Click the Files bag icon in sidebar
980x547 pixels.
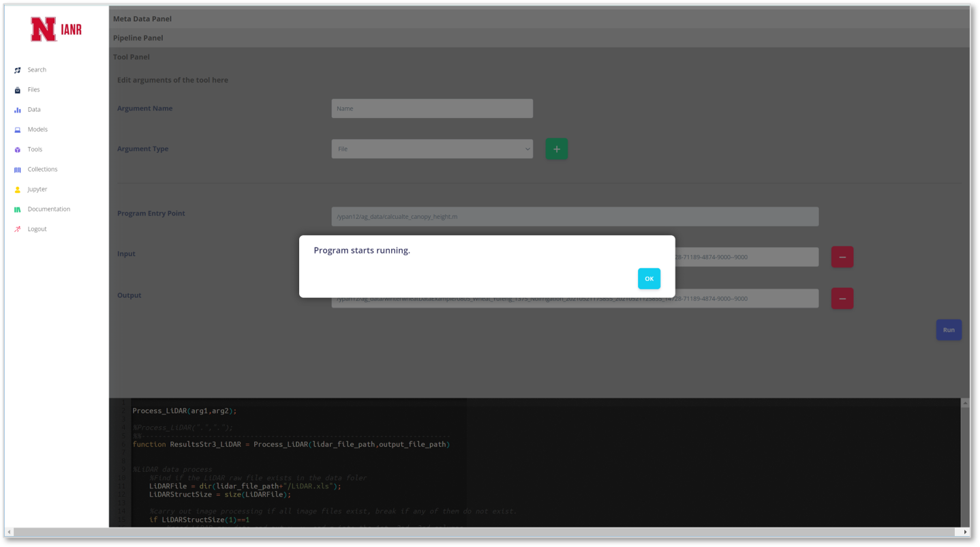pos(18,90)
